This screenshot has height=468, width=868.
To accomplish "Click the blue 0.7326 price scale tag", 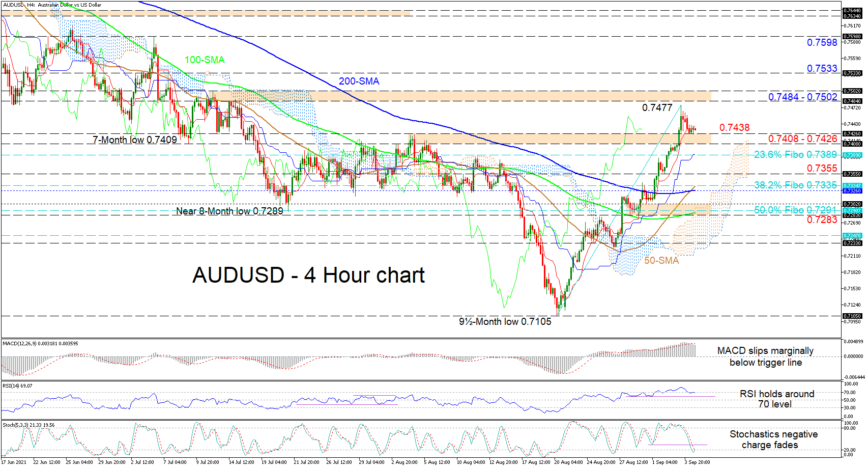I will coord(852,190).
